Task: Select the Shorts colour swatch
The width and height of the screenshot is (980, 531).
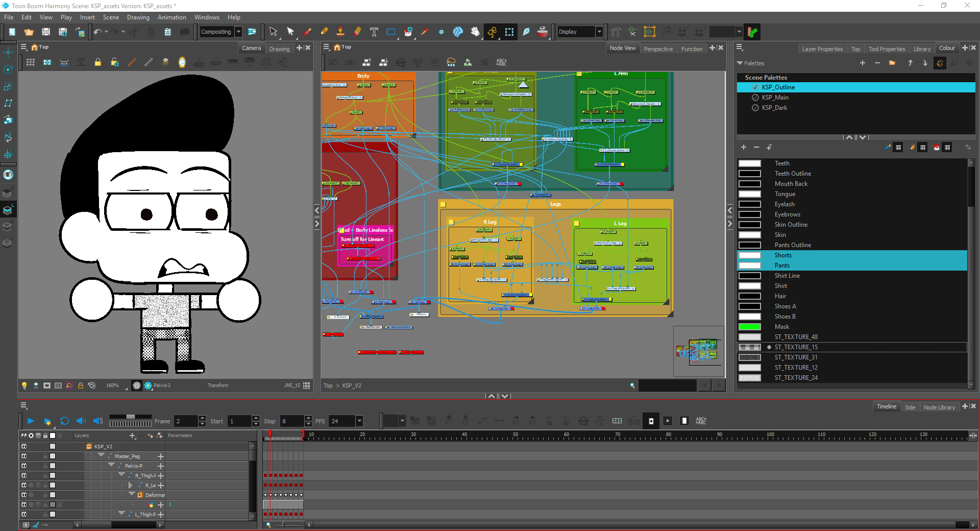Action: coord(750,255)
